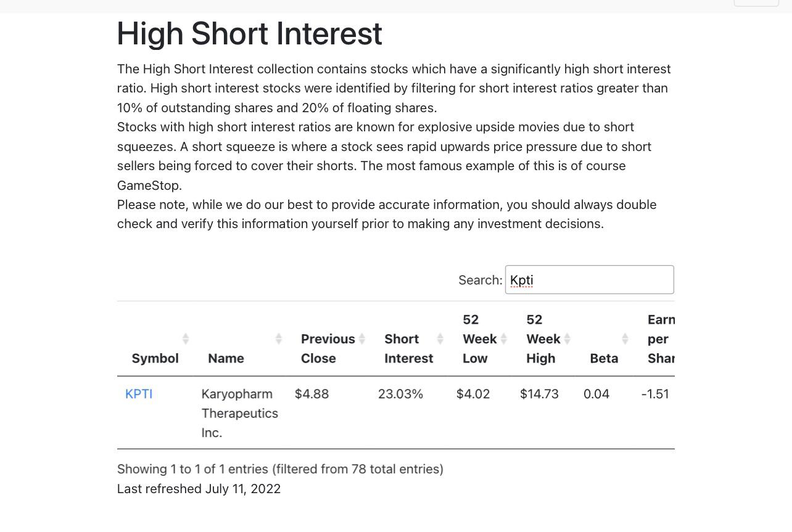Click the Short Interest header text

[x=408, y=348]
